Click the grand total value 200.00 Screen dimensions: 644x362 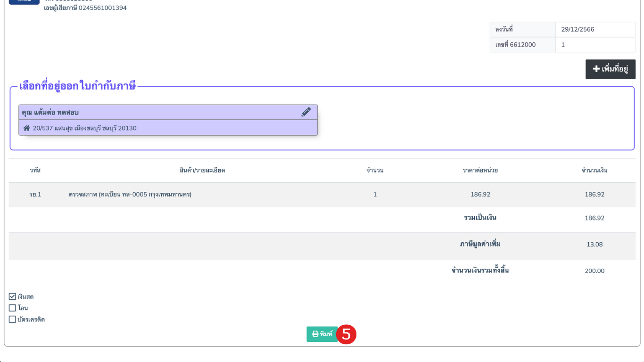(x=594, y=271)
